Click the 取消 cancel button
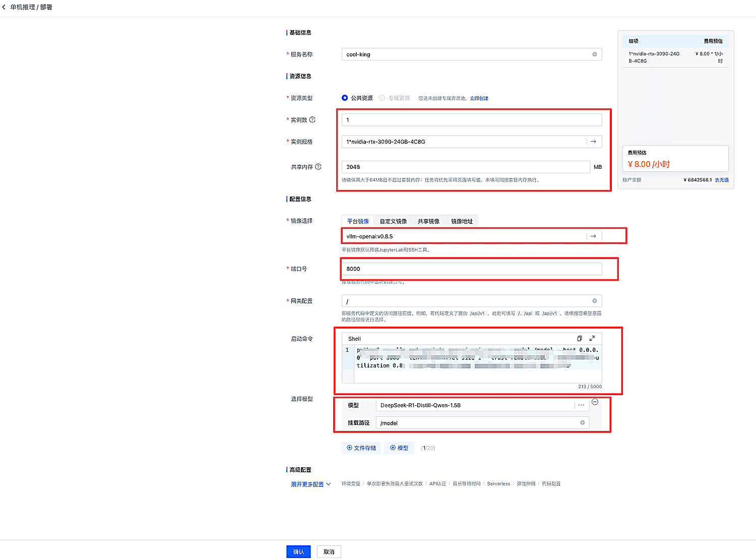Screen dimensions: 756x560 [329, 552]
